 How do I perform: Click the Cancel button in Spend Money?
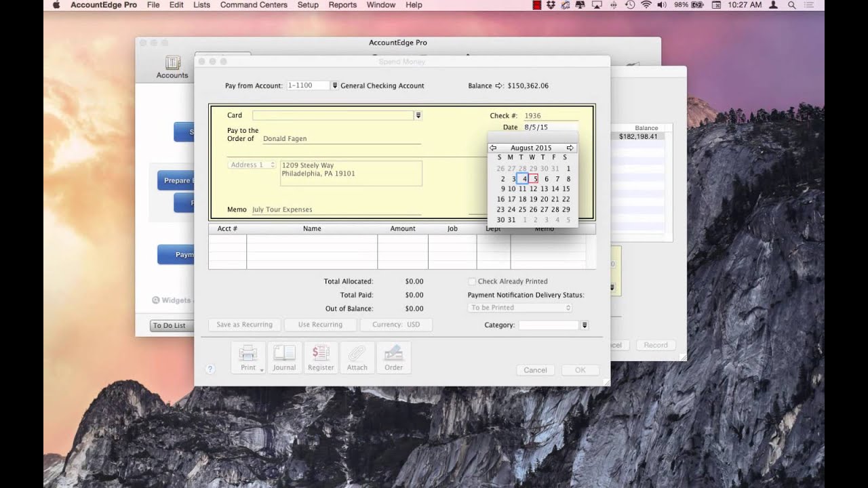(535, 370)
